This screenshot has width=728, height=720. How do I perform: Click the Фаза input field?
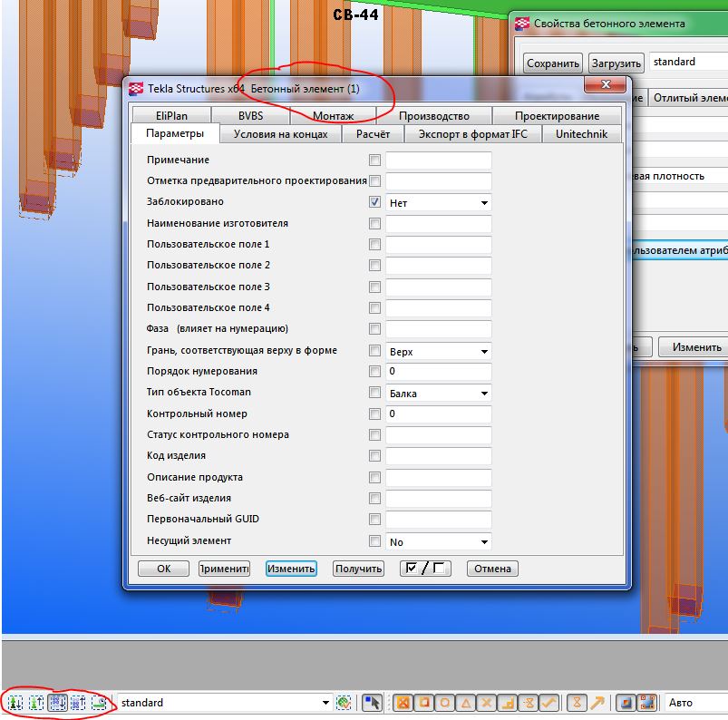coord(438,330)
